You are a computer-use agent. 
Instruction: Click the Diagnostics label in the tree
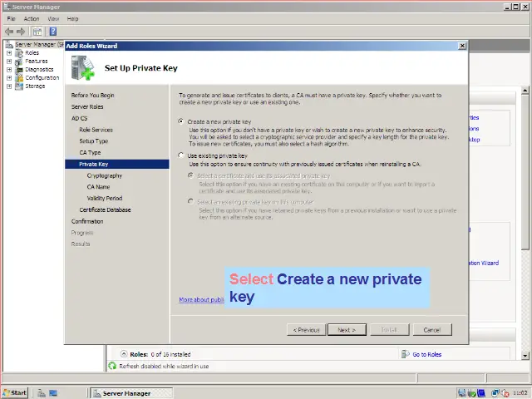39,70
